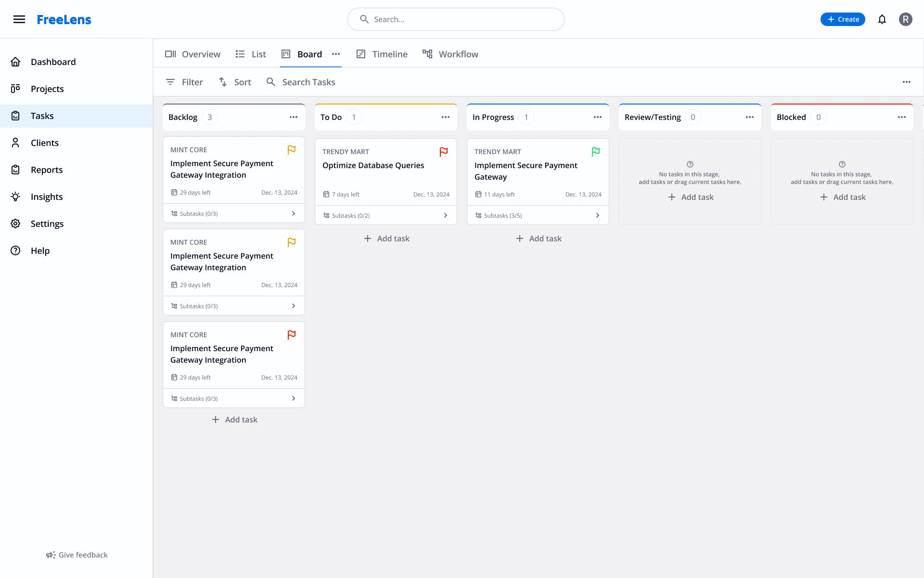Image resolution: width=924 pixels, height=578 pixels.
Task: Expand subtasks (0/2) on Optimize Database Queries
Action: [x=445, y=215]
